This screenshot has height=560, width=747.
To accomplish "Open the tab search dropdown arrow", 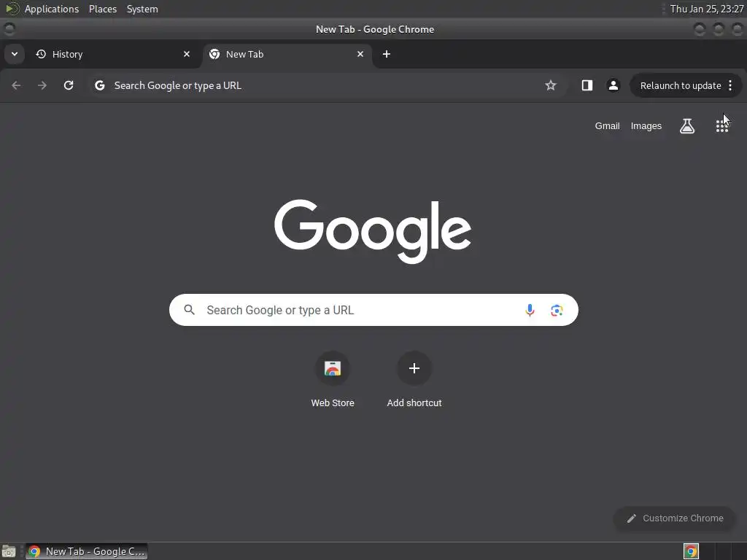I will point(15,54).
